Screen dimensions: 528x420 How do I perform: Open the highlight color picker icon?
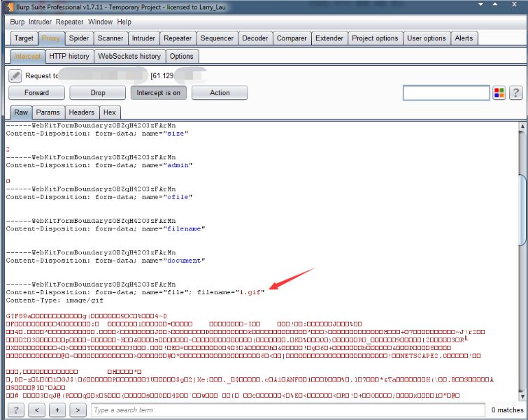499,93
